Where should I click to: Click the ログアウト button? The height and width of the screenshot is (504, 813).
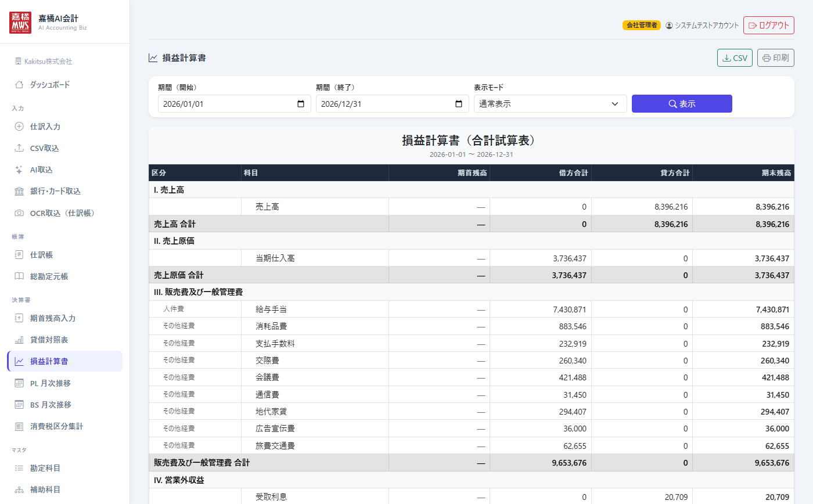(x=769, y=26)
